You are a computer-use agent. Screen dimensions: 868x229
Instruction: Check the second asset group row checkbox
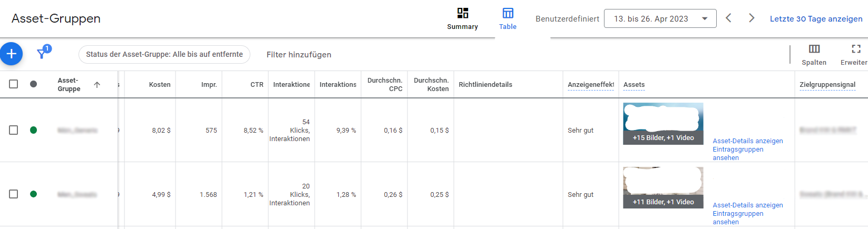14,194
